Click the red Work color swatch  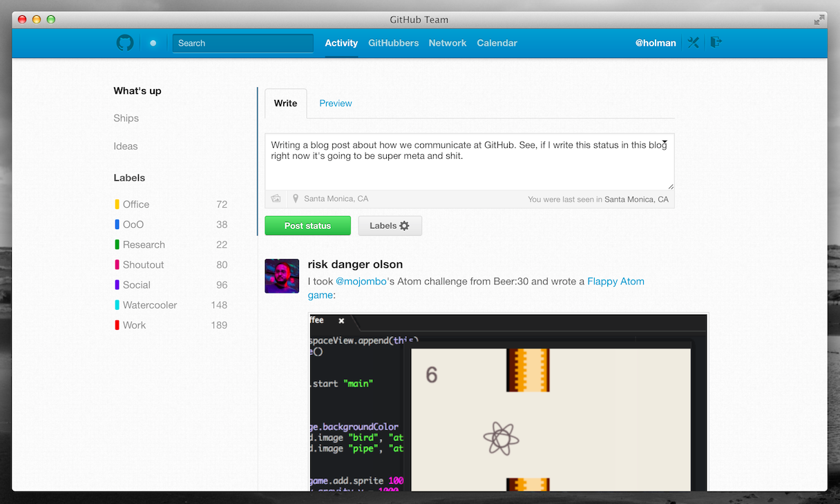click(117, 325)
